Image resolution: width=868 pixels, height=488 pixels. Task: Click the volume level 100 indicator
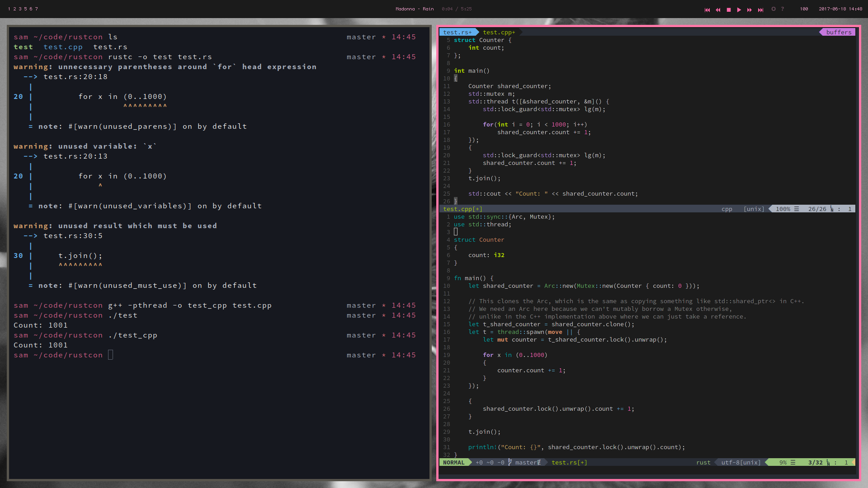click(804, 9)
